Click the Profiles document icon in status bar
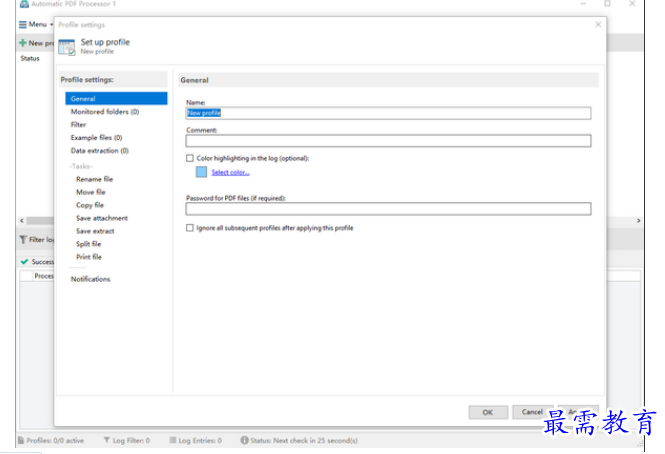The image size is (665, 454). (x=21, y=440)
